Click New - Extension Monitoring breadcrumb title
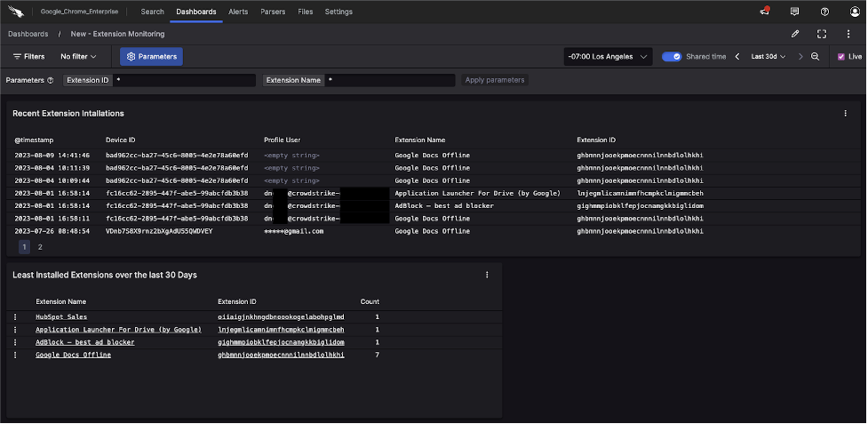This screenshot has height=424, width=868. (117, 34)
